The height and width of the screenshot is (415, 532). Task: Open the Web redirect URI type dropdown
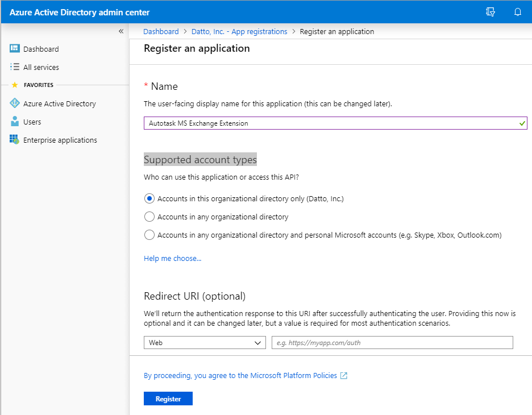pyautogui.click(x=205, y=342)
